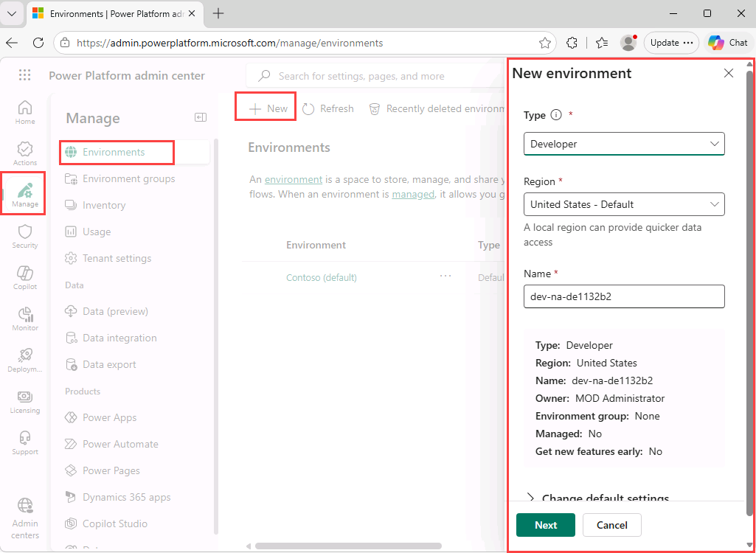Open Licensing in the left rail
Viewport: 756px width, 553px height.
(24, 402)
